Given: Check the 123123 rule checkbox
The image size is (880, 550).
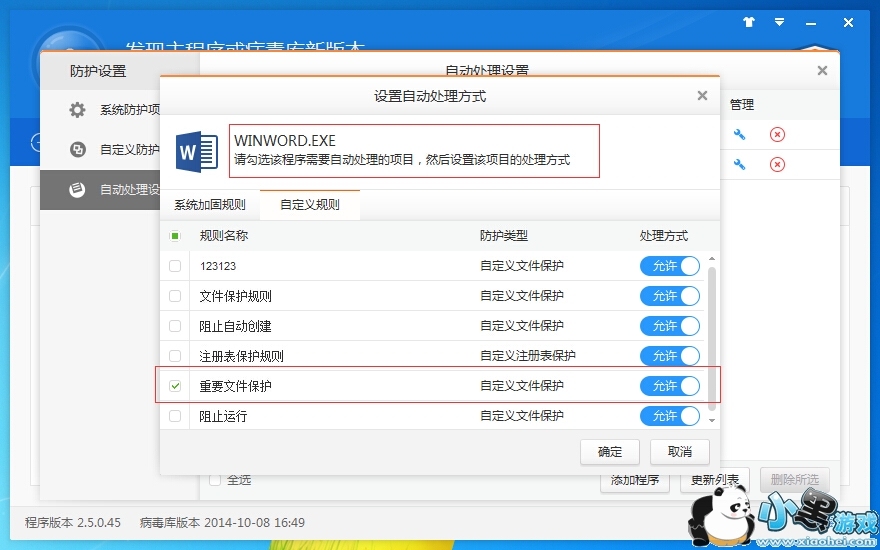Looking at the screenshot, I should 175,266.
